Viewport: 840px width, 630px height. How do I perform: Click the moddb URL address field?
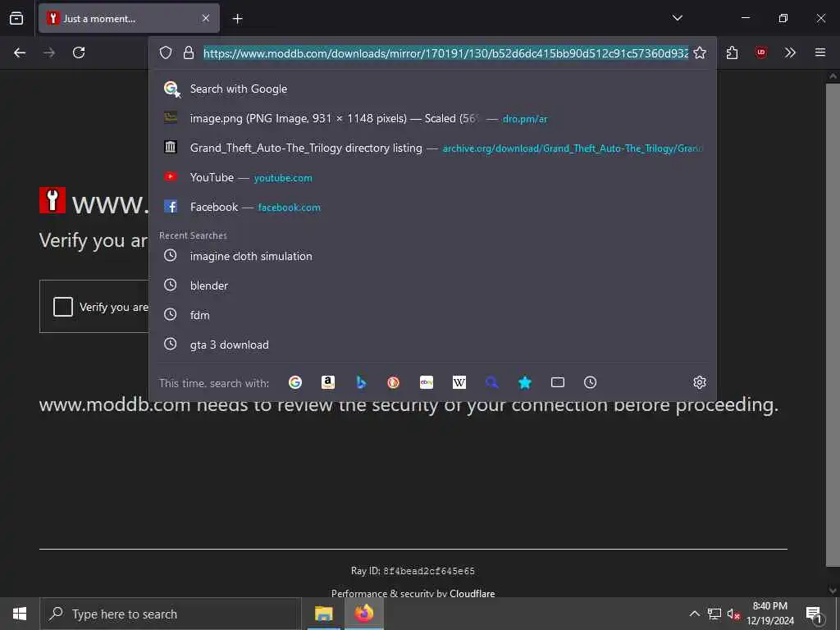[x=445, y=53]
